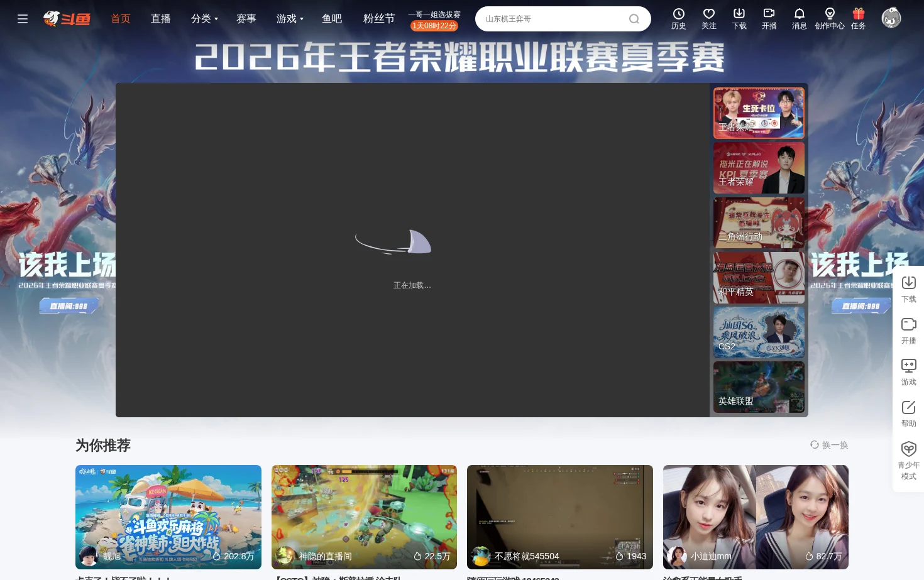This screenshot has height=580, width=924.
Task: Open the 小迪迪mm stream card
Action: click(756, 517)
